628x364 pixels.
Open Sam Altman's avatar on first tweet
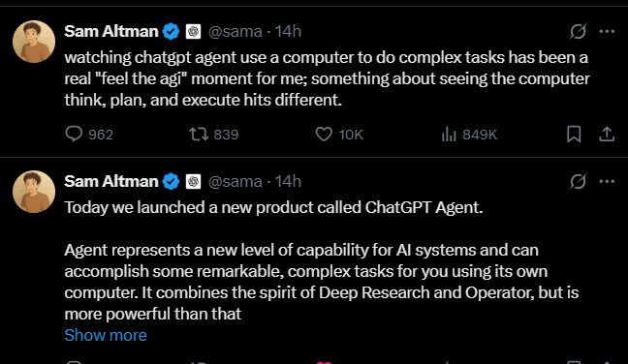[34, 42]
